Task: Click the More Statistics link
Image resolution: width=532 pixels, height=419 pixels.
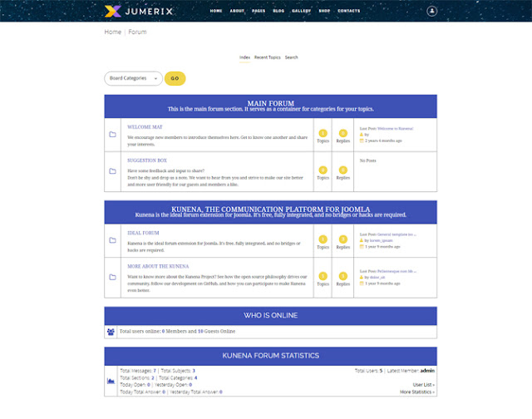Action: point(417,392)
